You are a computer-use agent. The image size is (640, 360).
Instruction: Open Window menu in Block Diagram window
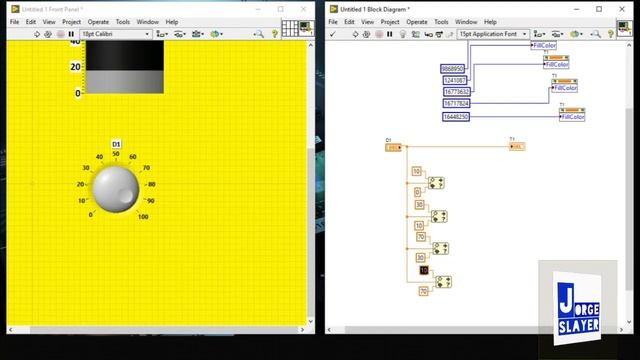click(x=466, y=22)
